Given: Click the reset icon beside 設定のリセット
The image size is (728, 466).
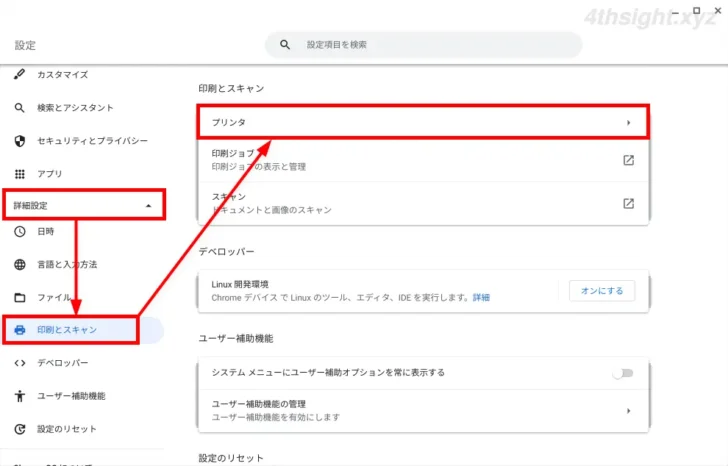Looking at the screenshot, I should (20, 429).
